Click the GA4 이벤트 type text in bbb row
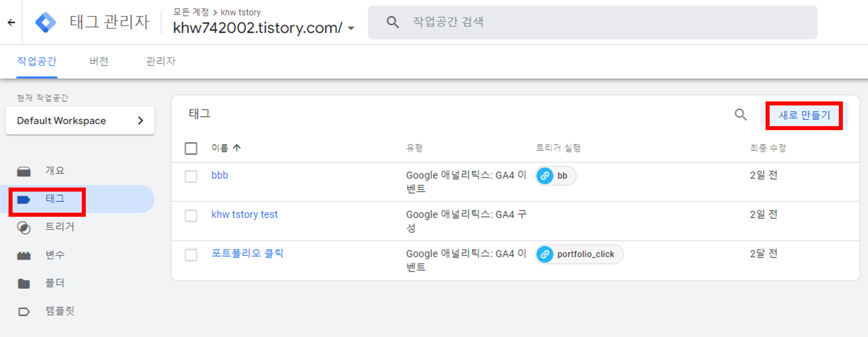This screenshot has height=337, width=868. (x=466, y=182)
